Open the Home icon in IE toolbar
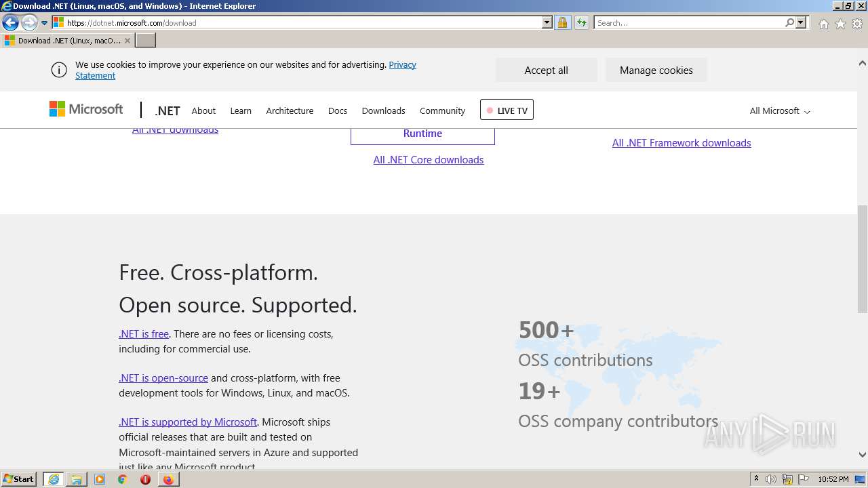 click(823, 24)
